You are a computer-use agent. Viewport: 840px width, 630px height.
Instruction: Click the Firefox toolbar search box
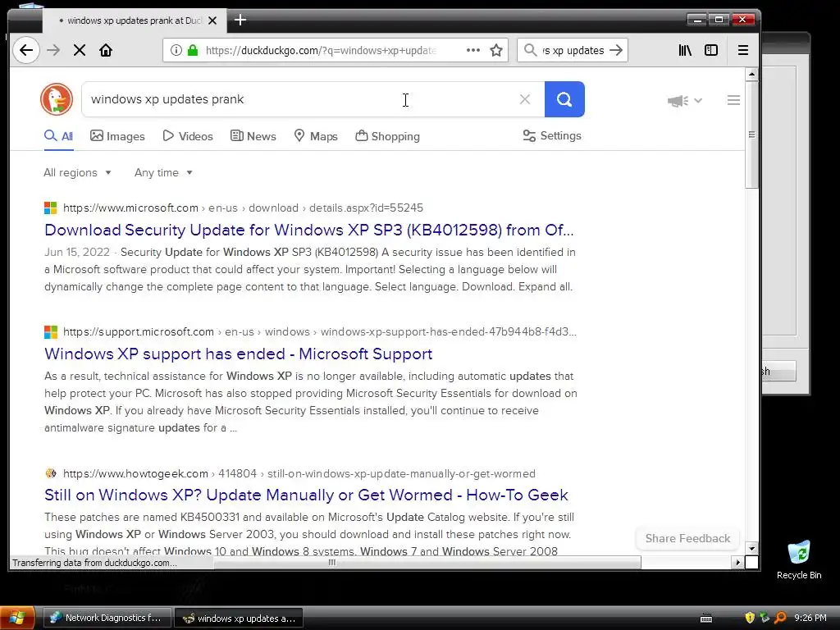(x=572, y=50)
